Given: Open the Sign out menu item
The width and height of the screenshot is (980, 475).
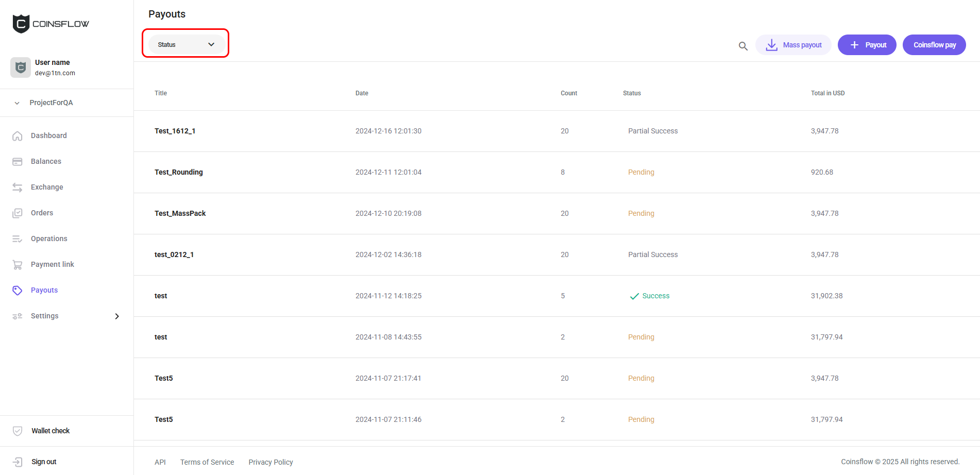Looking at the screenshot, I should tap(44, 462).
